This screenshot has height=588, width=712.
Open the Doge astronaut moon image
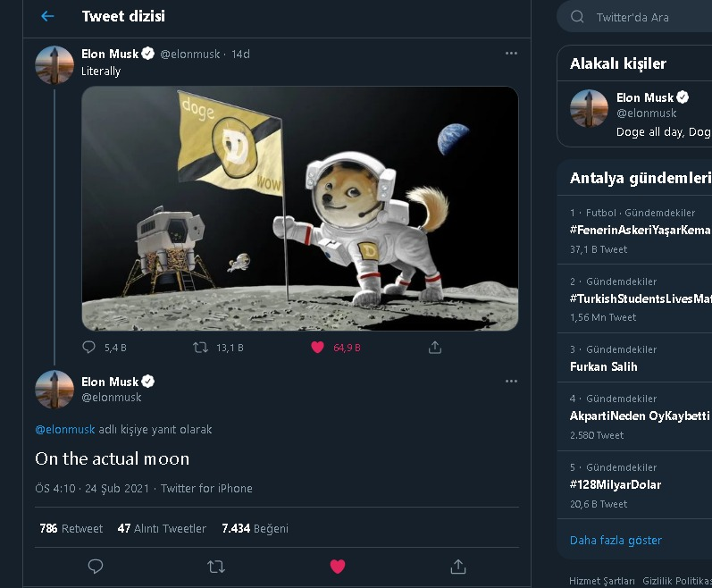pos(299,208)
